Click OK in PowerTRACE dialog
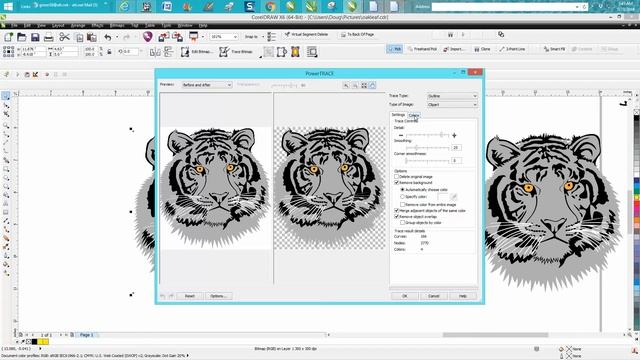This screenshot has width=640, height=360. tap(404, 296)
